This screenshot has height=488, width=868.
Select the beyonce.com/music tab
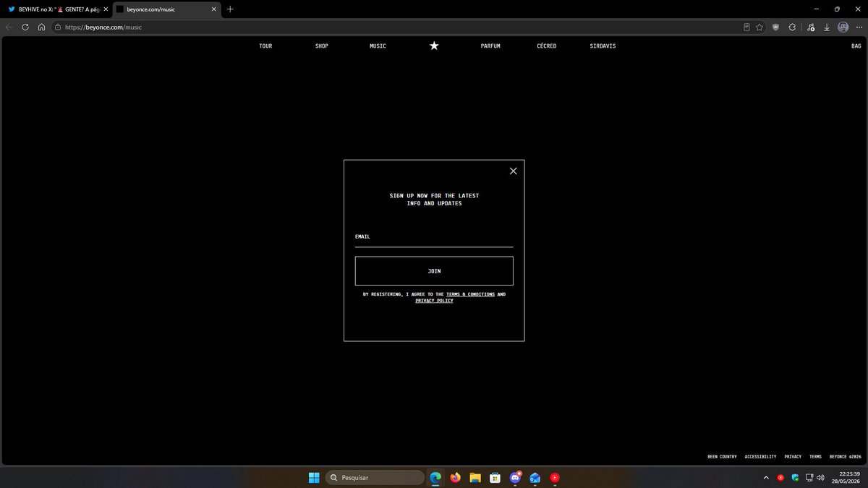point(166,9)
